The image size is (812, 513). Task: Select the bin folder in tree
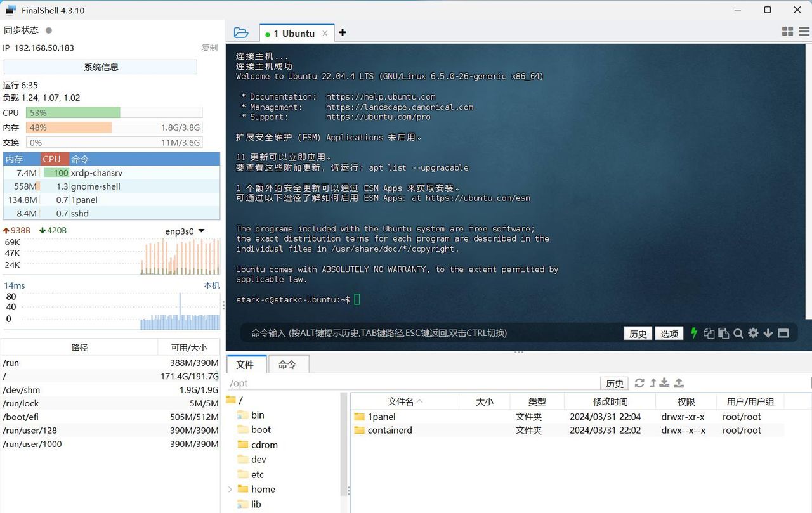coord(251,415)
